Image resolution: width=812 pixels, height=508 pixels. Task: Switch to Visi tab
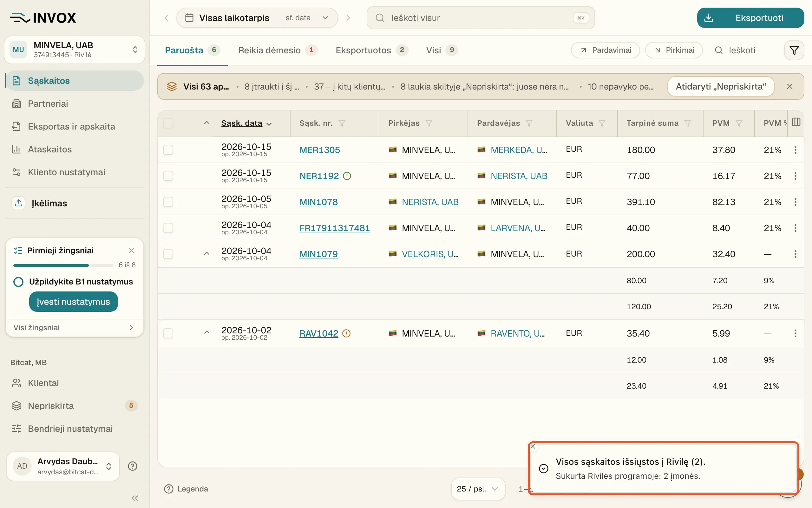pos(442,50)
